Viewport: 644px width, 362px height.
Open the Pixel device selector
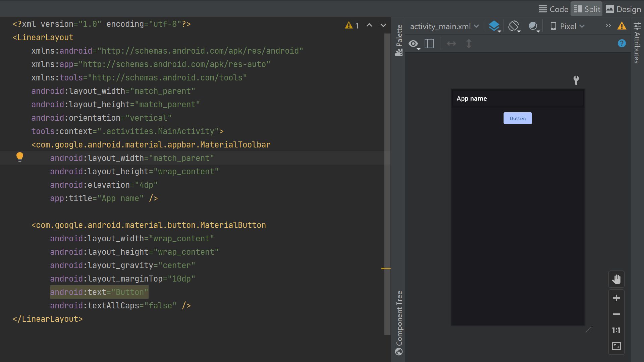point(568,26)
